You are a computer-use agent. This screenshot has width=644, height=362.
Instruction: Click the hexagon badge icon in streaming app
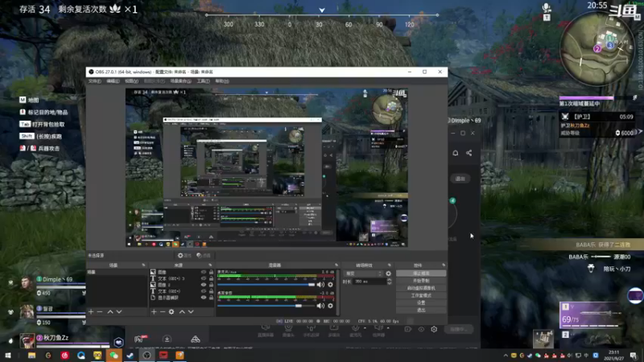pyautogui.click(x=118, y=341)
